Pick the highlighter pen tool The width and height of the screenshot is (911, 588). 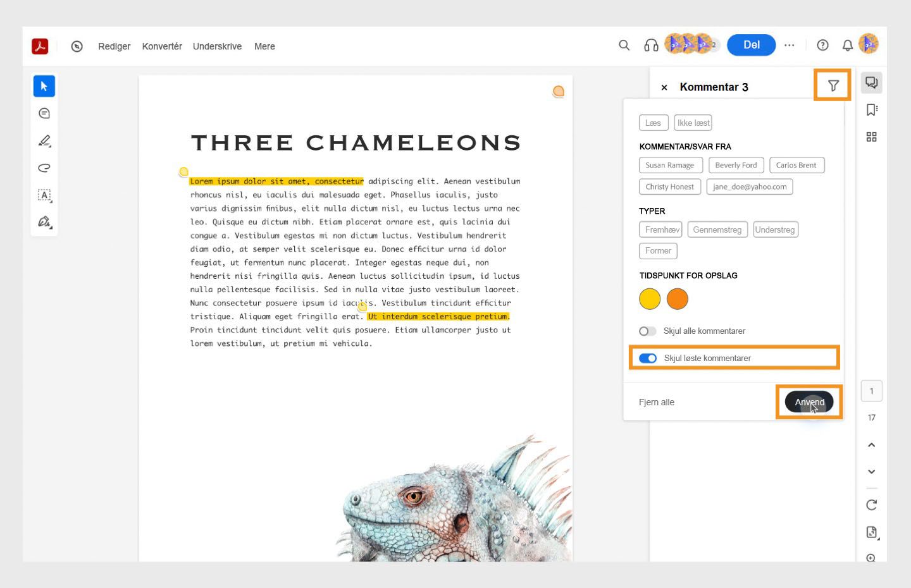tap(44, 140)
